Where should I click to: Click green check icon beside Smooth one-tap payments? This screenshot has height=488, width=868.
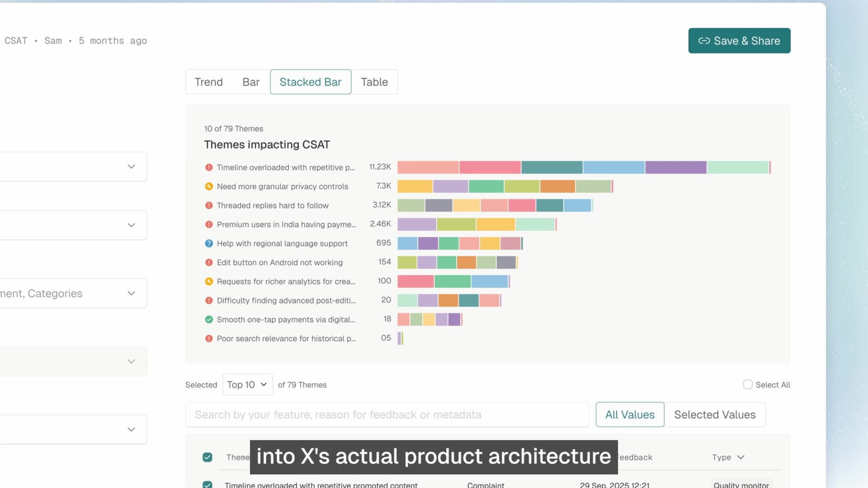point(209,319)
